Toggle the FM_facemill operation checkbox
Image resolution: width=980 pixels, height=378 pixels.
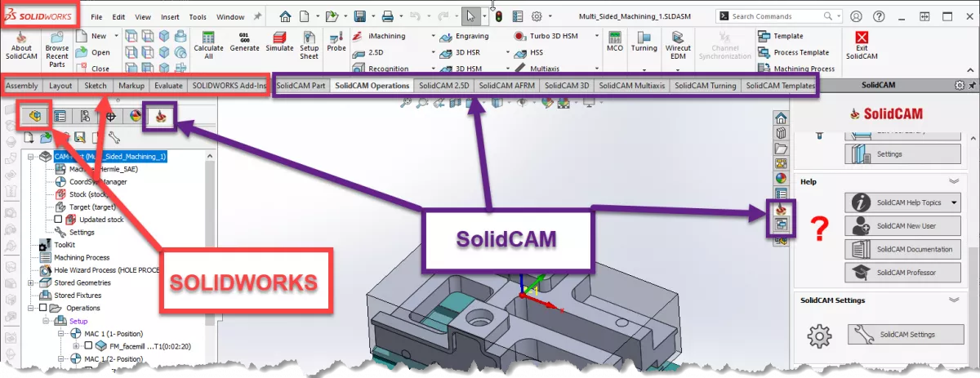(x=87, y=345)
